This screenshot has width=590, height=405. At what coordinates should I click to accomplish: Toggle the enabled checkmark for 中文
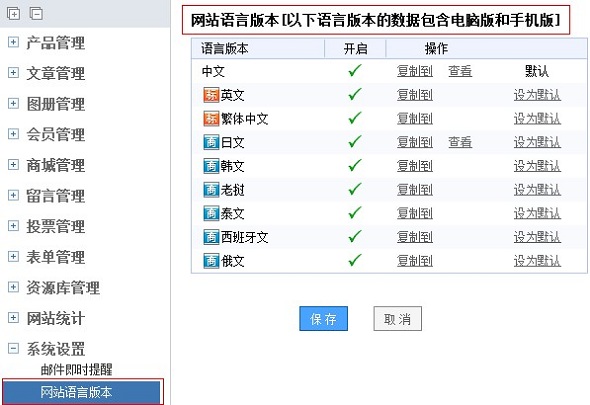point(354,70)
